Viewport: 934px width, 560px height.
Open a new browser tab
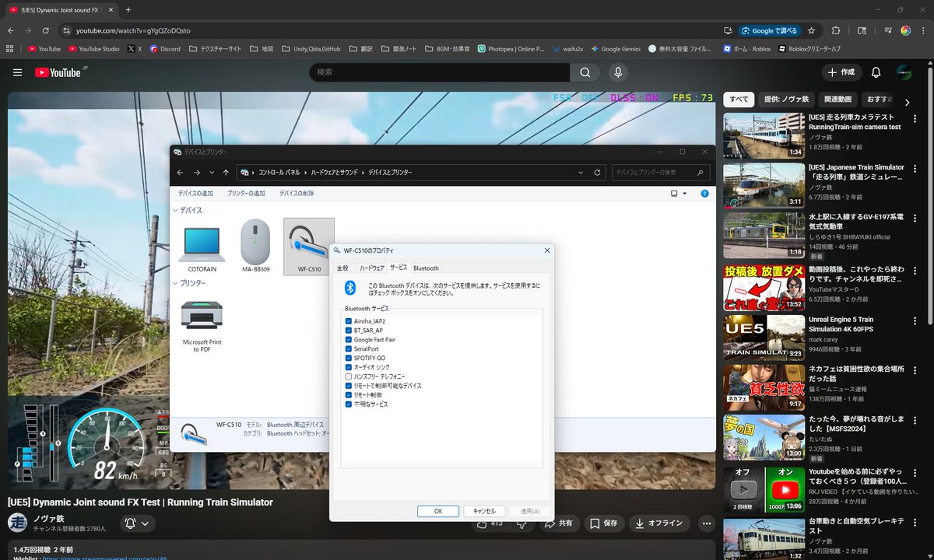128,9
